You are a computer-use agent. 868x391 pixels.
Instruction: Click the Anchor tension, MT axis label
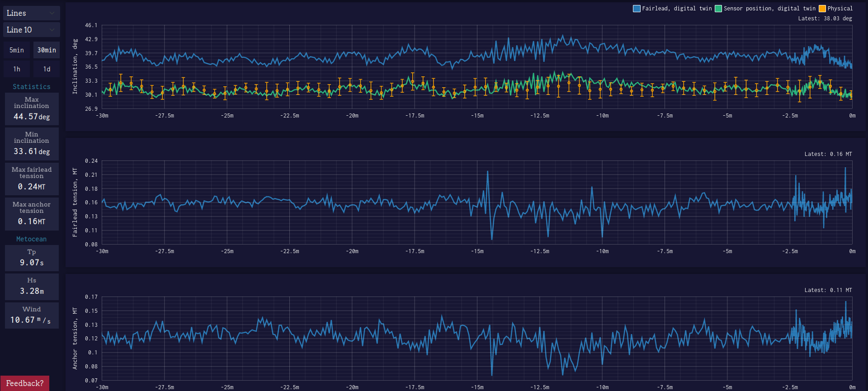pos(75,338)
